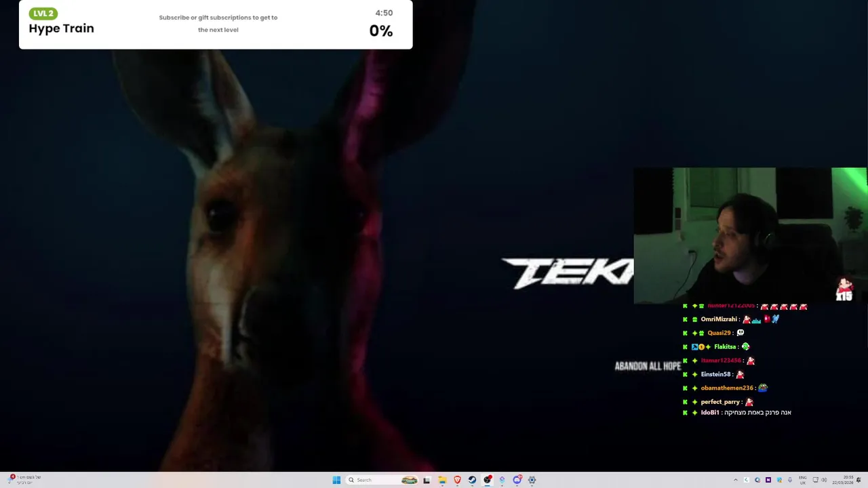Click the IdoBi1 chat username

click(x=709, y=413)
